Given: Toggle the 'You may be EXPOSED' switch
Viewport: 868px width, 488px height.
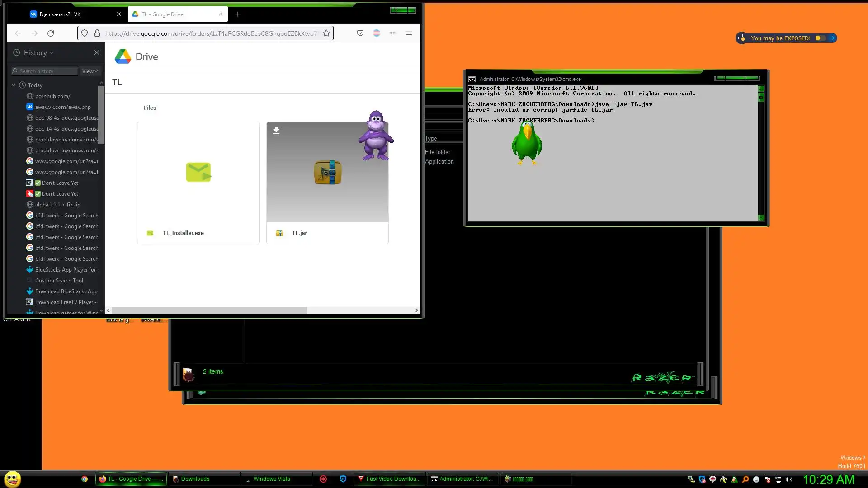Looking at the screenshot, I should point(821,38).
